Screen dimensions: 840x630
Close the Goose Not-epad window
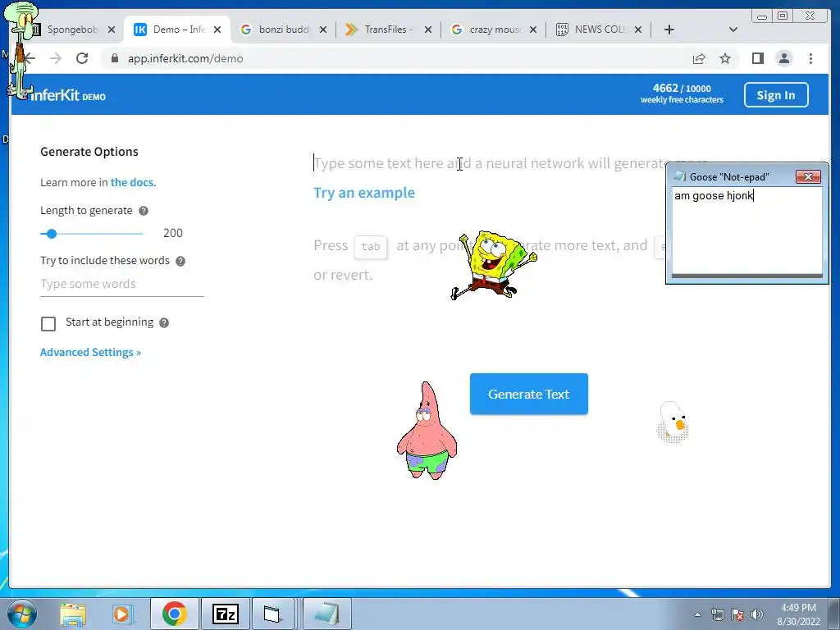coord(808,176)
